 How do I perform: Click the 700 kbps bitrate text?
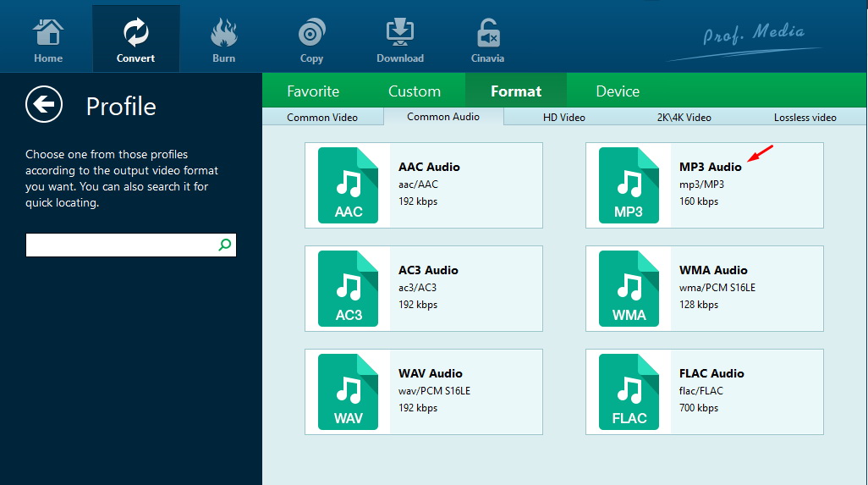pyautogui.click(x=699, y=408)
